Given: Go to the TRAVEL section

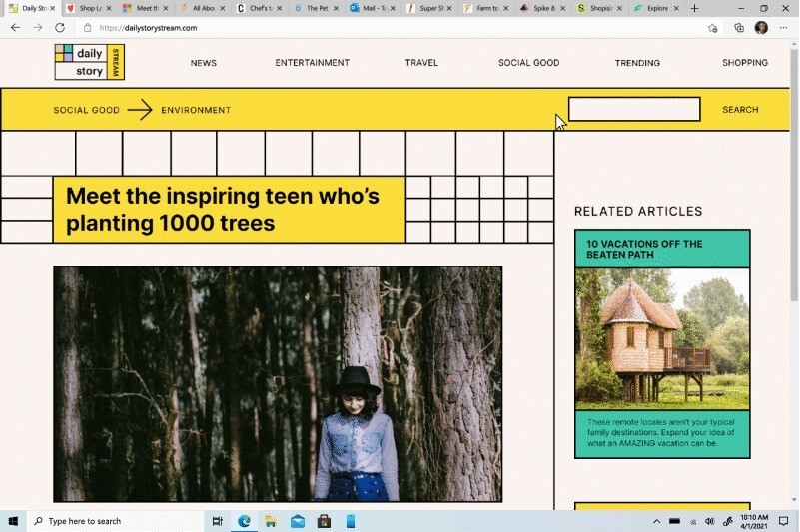Looking at the screenshot, I should tap(421, 63).
